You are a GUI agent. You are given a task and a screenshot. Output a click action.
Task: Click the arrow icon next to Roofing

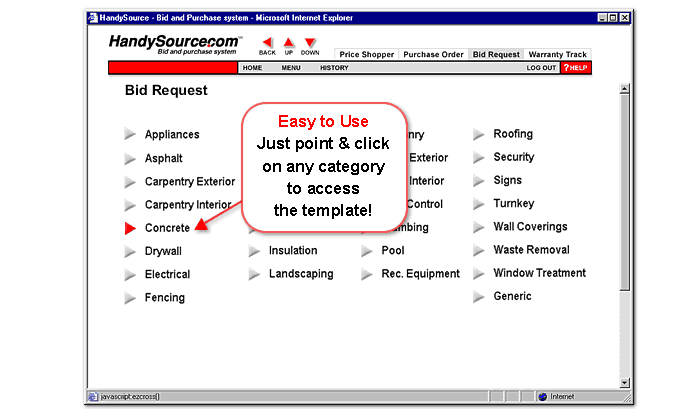[479, 134]
